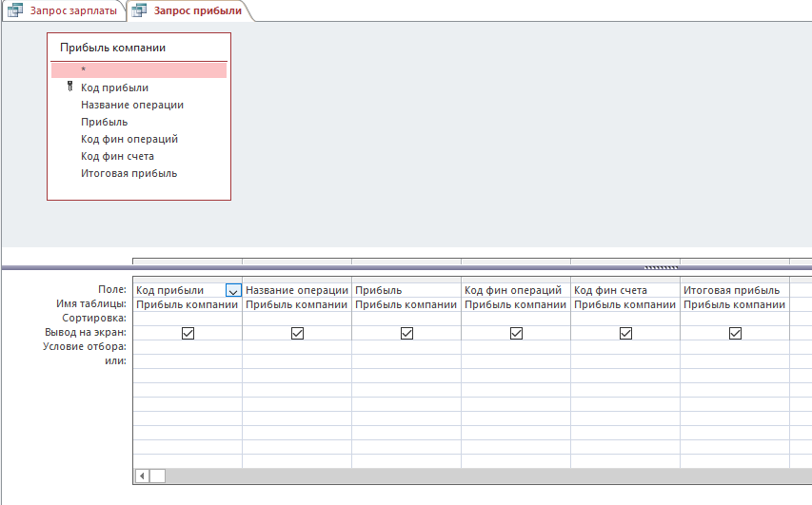Switch to the Запрос зарплаты tab
The image size is (812, 505).
[64, 10]
